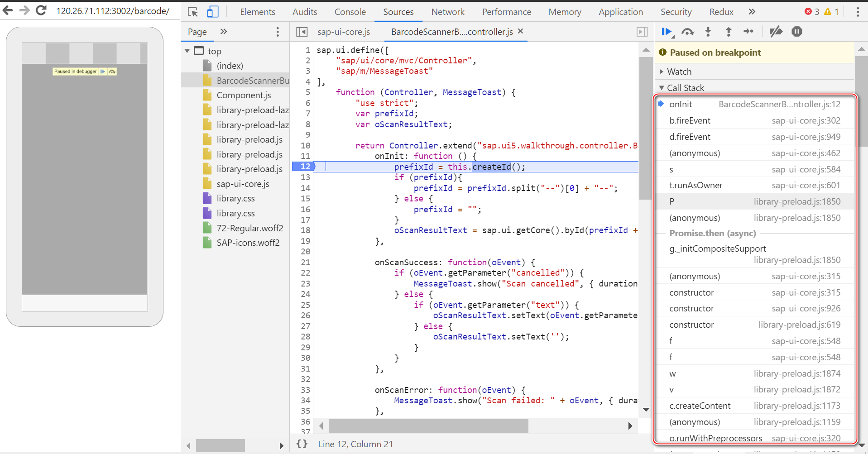Switch to the sap-ui-core.js file tab
The image size is (868, 454).
pyautogui.click(x=344, y=32)
